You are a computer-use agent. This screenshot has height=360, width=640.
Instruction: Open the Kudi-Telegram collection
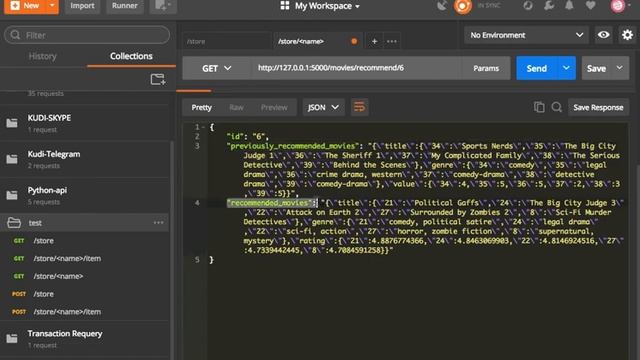pyautogui.click(x=85, y=159)
